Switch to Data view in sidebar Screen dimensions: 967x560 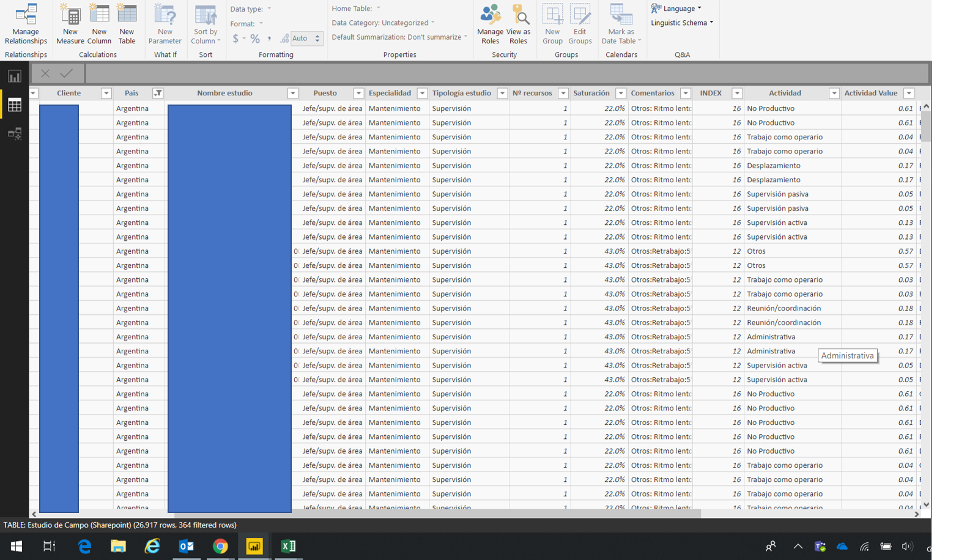tap(15, 105)
